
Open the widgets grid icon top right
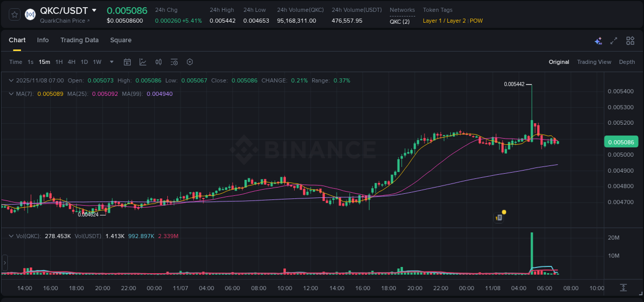click(630, 40)
